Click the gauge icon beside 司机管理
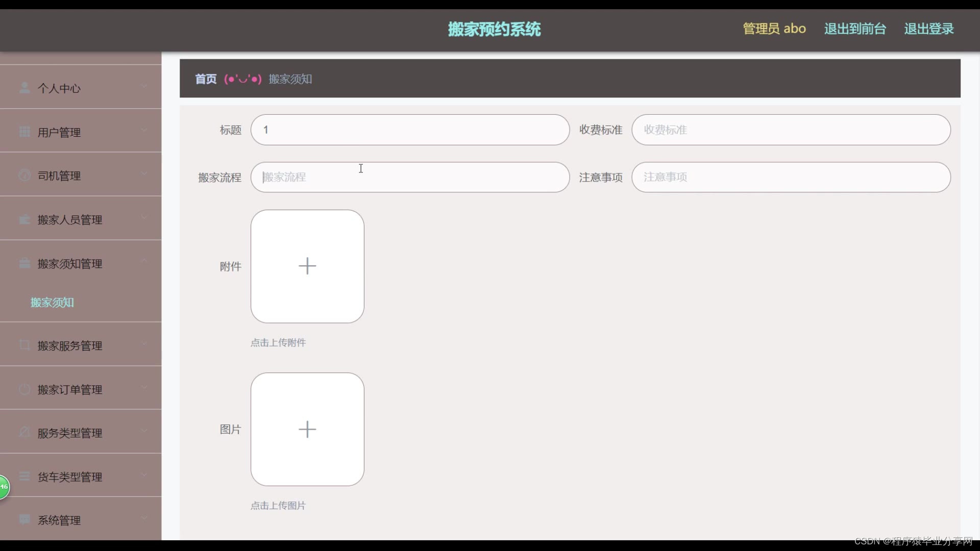Image resolution: width=980 pixels, height=551 pixels. click(x=24, y=176)
